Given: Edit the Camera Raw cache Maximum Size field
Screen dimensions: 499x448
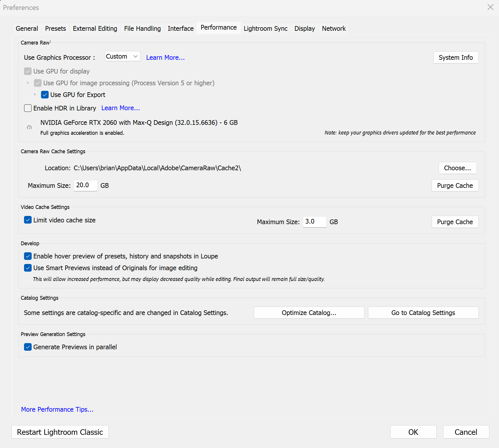Looking at the screenshot, I should point(85,185).
